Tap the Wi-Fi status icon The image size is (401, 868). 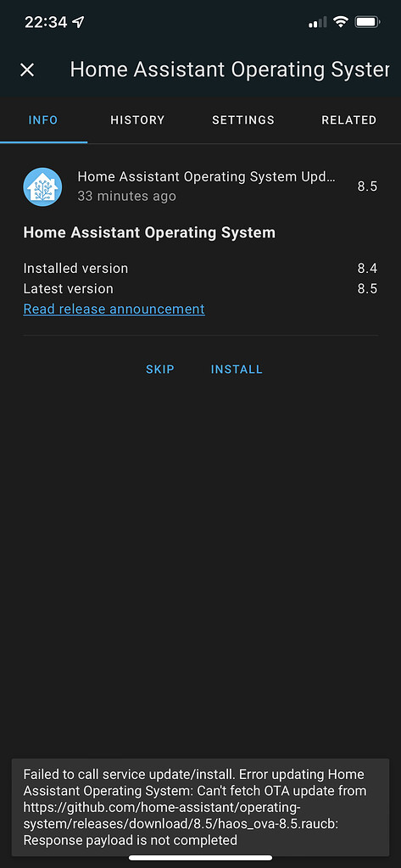tap(341, 22)
